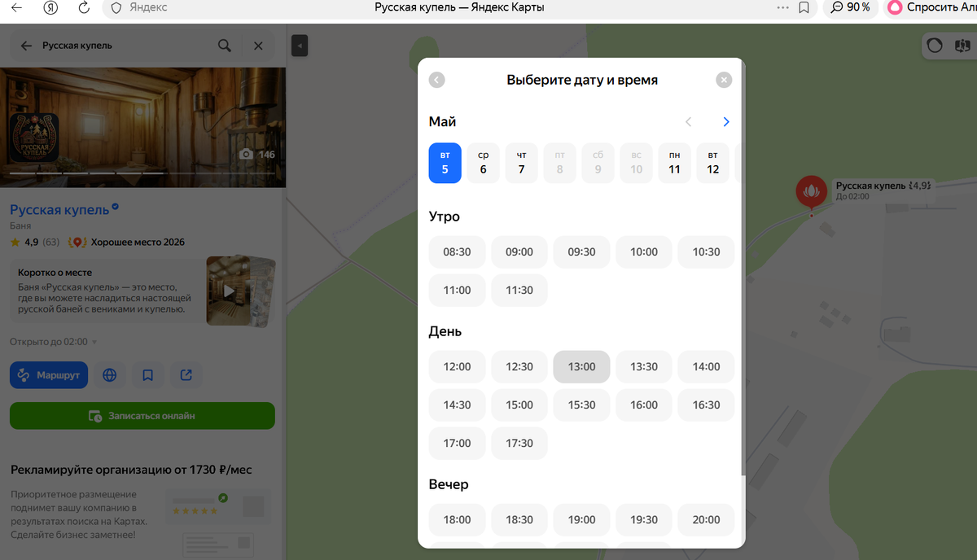Share the place with the share icon button
The height and width of the screenshot is (560, 977).
pyautogui.click(x=186, y=375)
